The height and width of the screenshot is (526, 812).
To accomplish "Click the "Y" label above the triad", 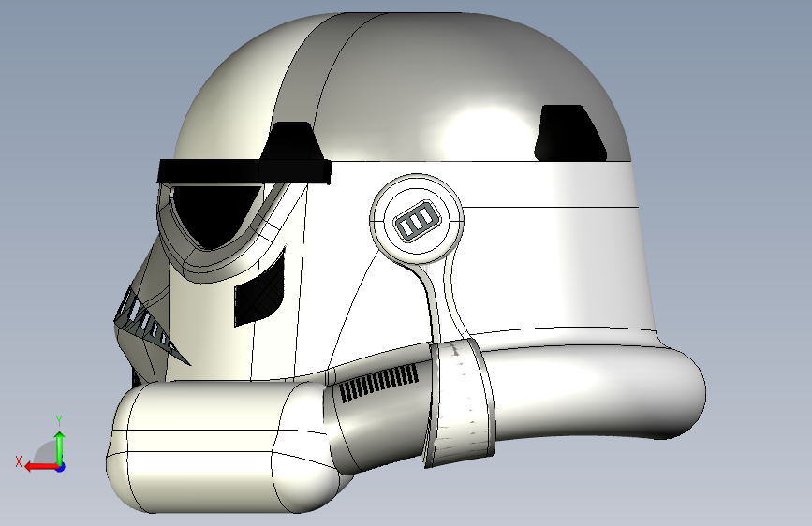I will [59, 421].
